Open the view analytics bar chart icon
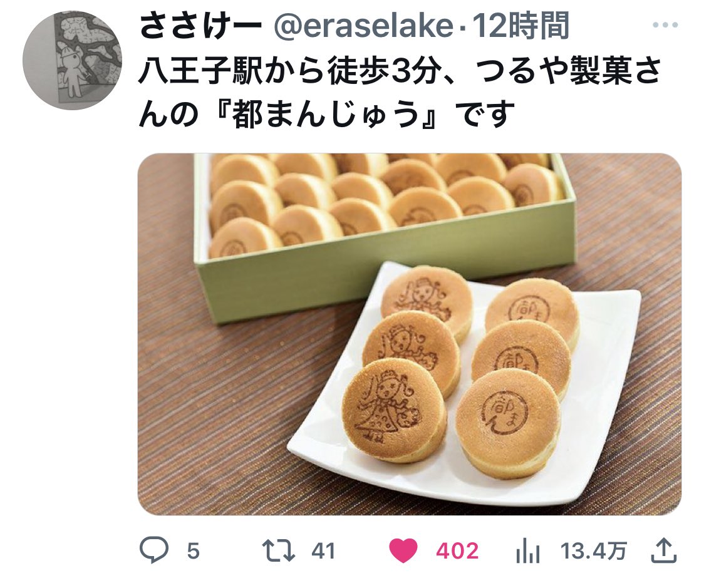Image resolution: width=704 pixels, height=588 pixels. [x=527, y=551]
